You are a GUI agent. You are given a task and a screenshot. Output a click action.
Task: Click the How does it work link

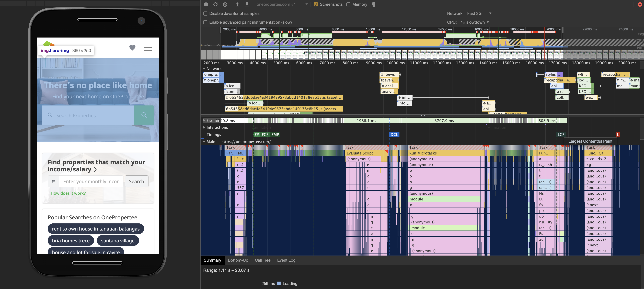point(68,193)
